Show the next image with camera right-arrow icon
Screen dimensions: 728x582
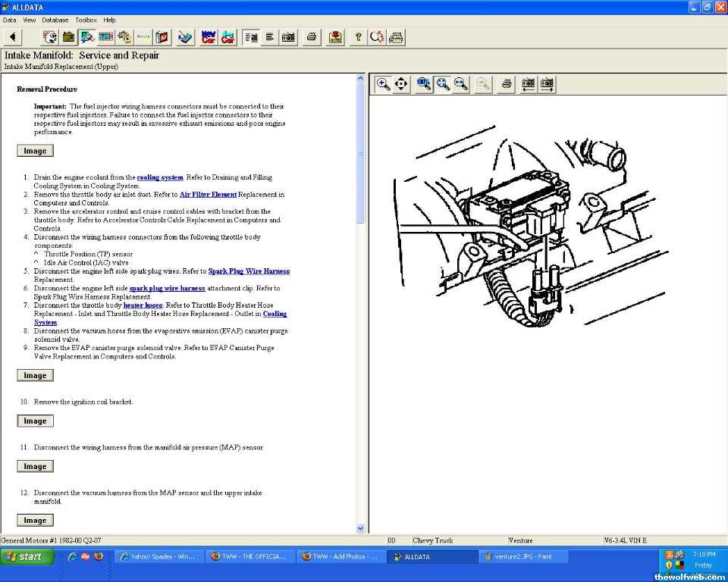tap(547, 84)
